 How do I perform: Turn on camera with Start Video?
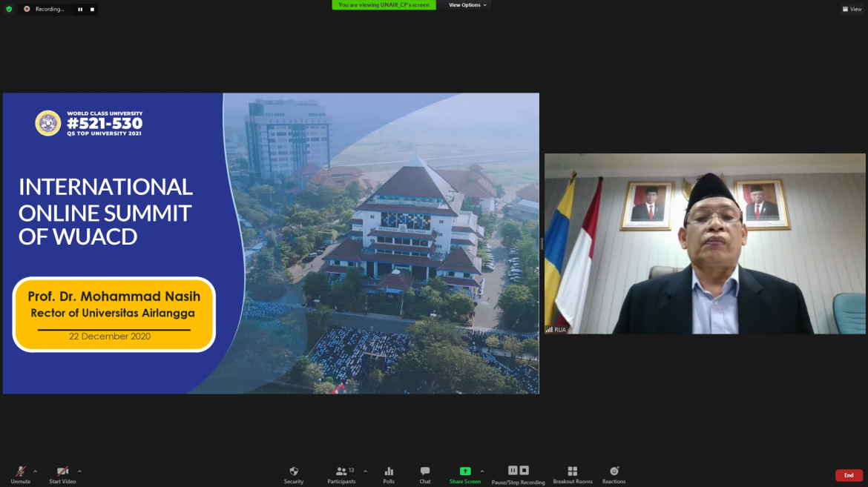point(62,475)
